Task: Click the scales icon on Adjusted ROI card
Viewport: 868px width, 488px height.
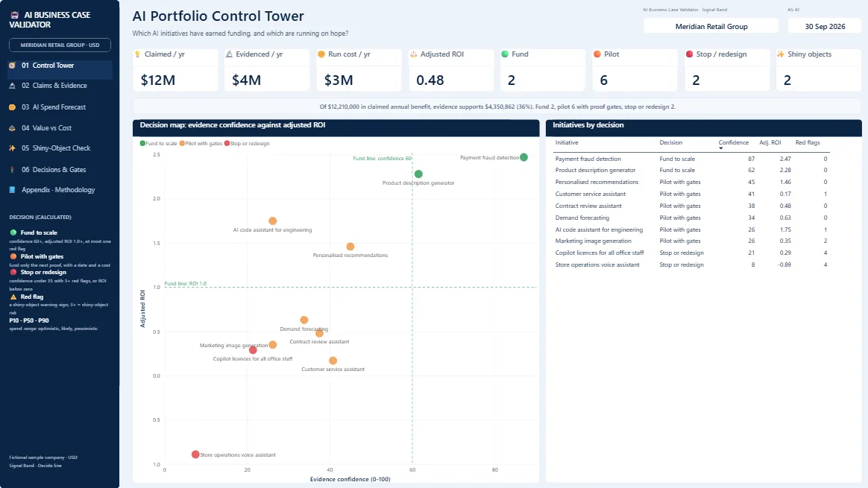Action: (414, 54)
